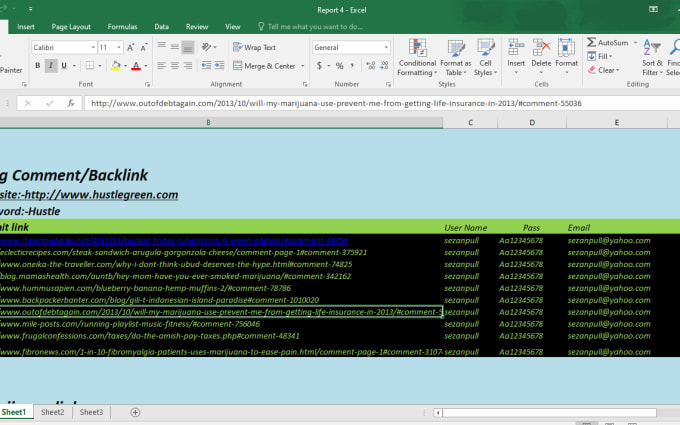Open the Page Layout tab
The height and width of the screenshot is (425, 680).
tap(71, 26)
